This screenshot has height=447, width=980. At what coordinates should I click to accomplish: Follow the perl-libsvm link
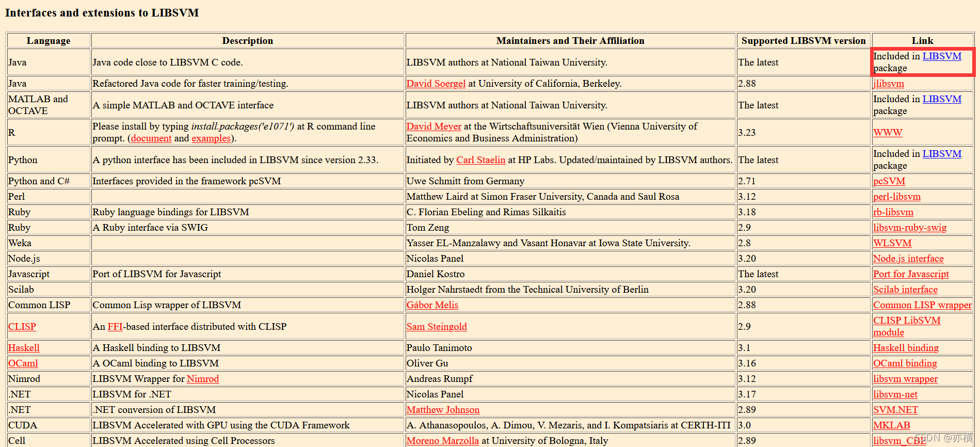[x=897, y=197]
